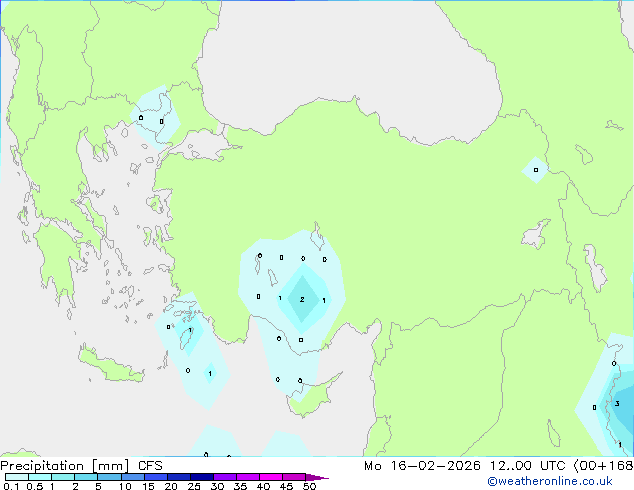
Task: Select the 50 mm magenta legend swatch
Action: (316, 477)
